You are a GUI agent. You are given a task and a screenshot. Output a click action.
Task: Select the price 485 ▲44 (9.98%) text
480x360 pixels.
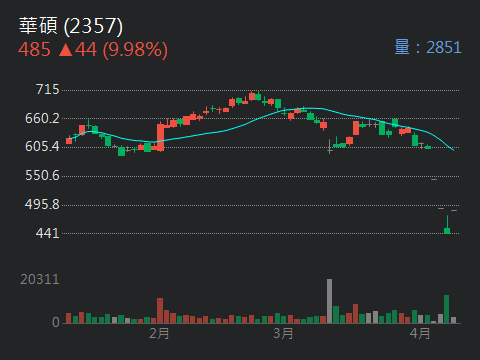tap(93, 50)
